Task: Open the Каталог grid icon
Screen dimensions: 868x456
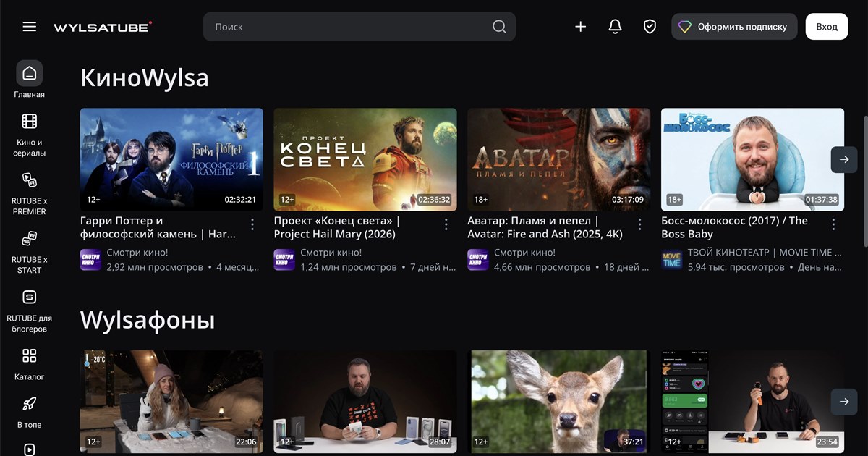Action: 29,356
